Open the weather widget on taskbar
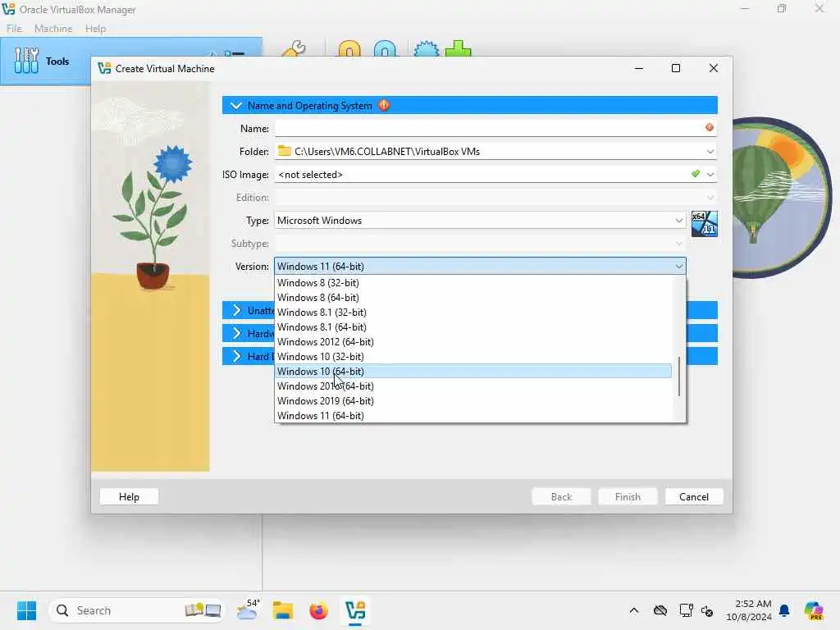 248,610
